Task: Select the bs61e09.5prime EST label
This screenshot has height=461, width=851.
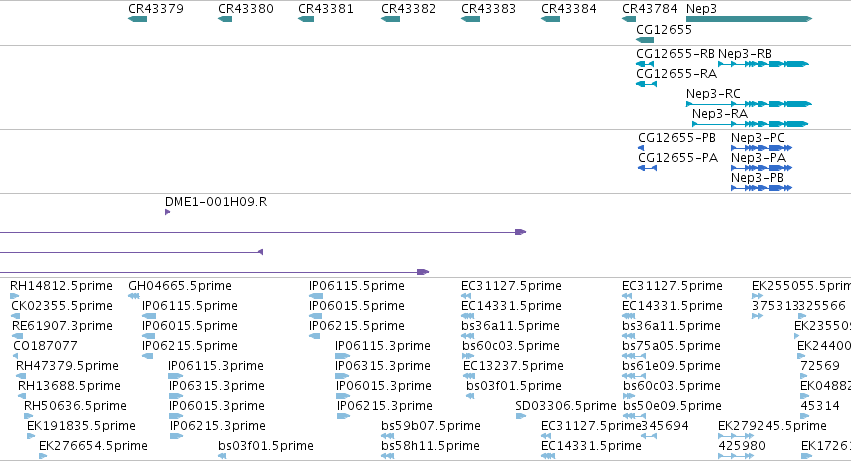Action: click(x=671, y=366)
